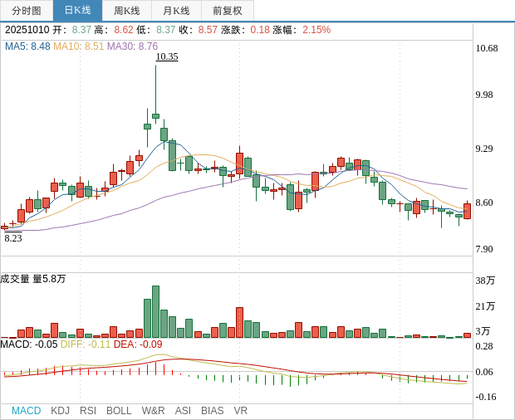
Task: Select the 日K线 tab
Action: pos(77,11)
